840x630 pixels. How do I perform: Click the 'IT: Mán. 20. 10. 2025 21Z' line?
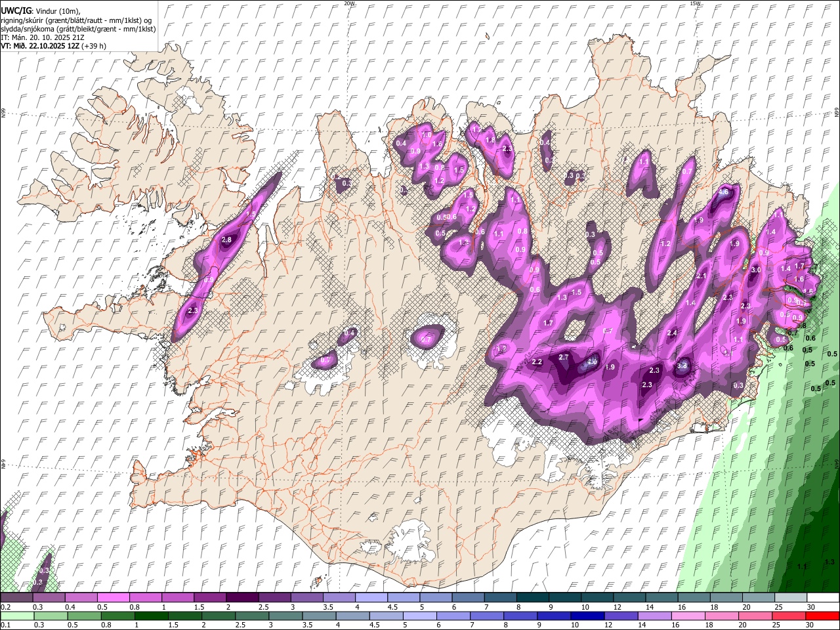pyautogui.click(x=43, y=37)
